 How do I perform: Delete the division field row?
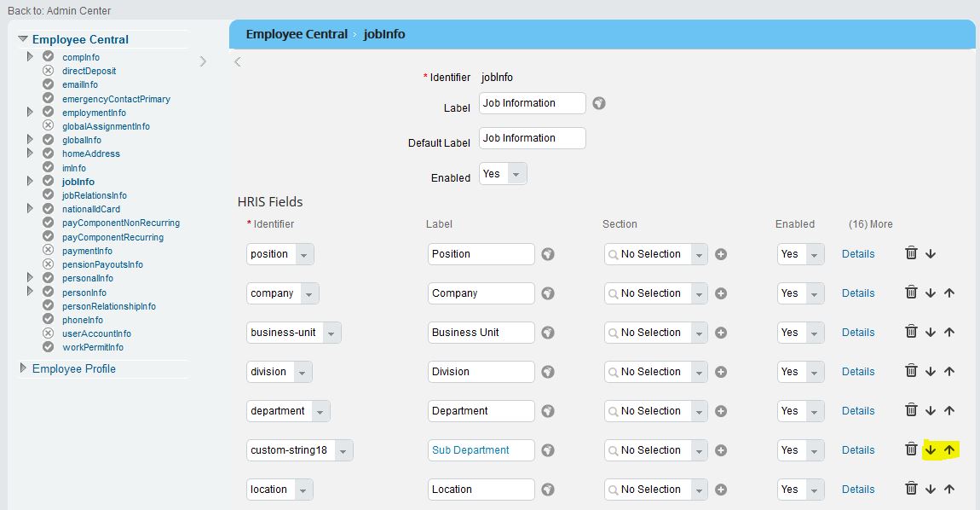[x=911, y=371]
